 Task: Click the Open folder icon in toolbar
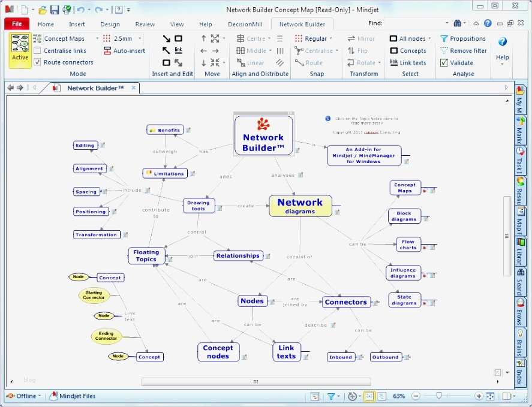click(x=43, y=10)
